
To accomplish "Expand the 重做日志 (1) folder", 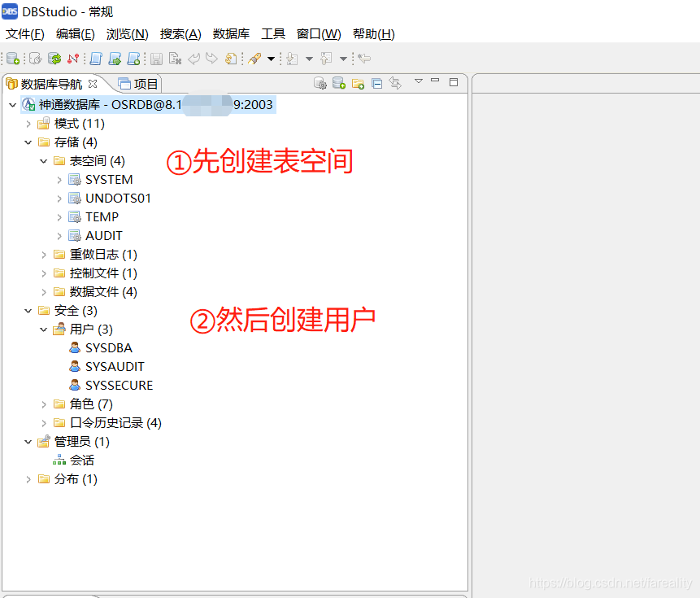I will point(44,255).
